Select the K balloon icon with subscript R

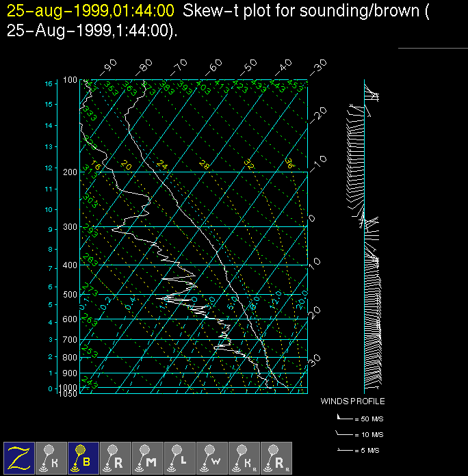pyautogui.click(x=244, y=458)
